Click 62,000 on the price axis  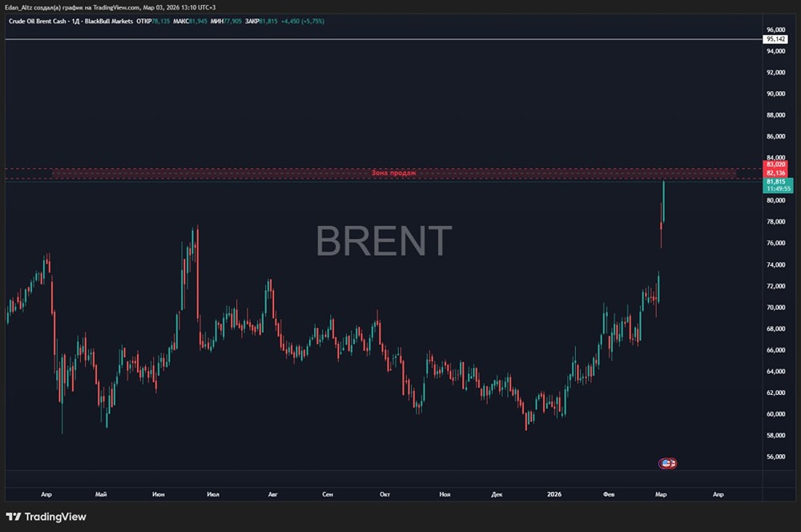pyautogui.click(x=775, y=393)
